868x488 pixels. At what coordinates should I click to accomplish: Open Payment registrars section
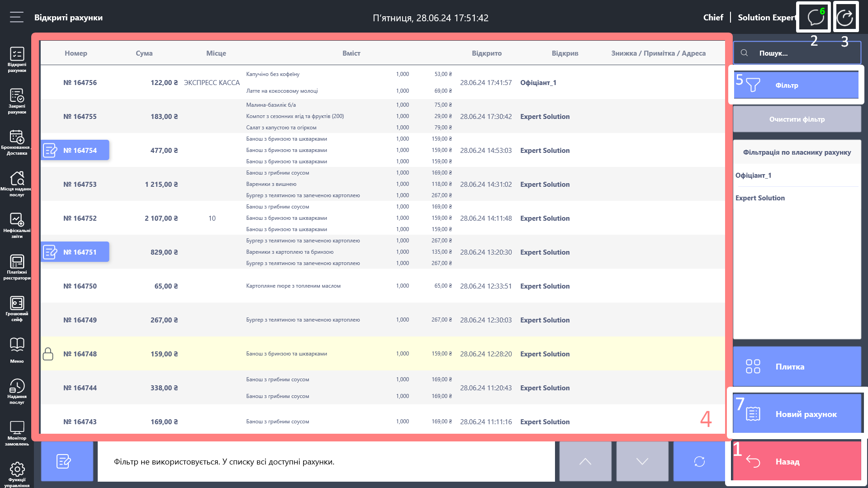pos(17,267)
